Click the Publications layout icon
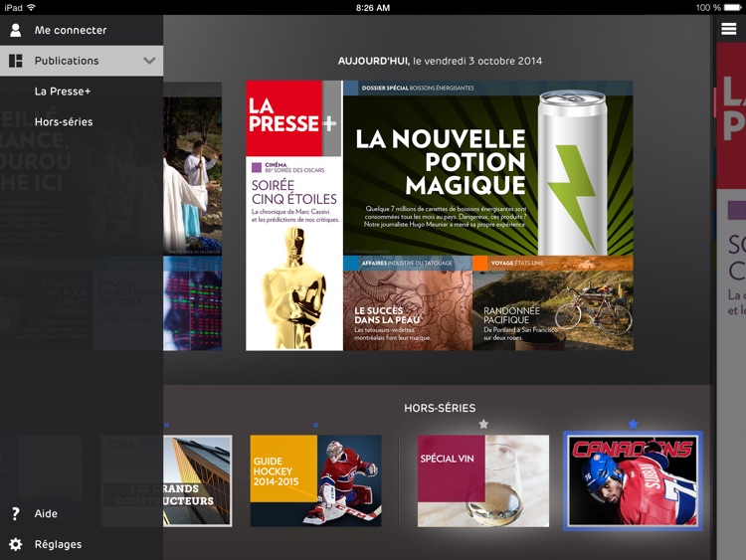The width and height of the screenshot is (746, 560). click(15, 61)
